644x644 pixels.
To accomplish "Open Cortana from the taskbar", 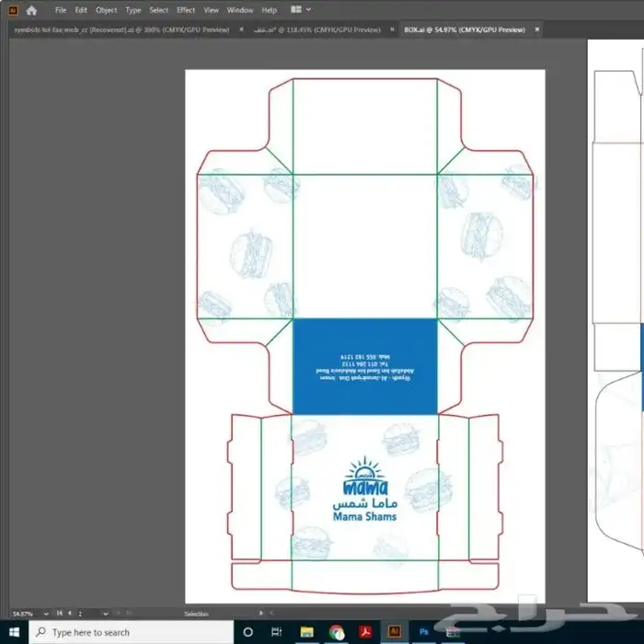I will 248,633.
